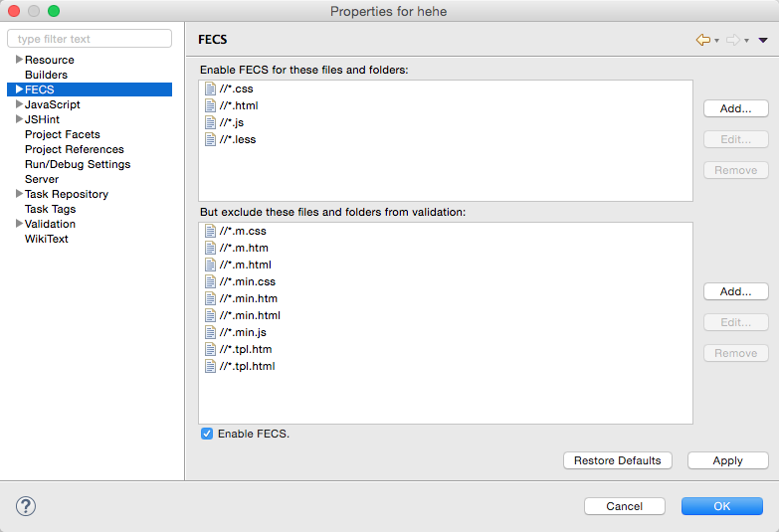Click the file icon beside //*.tpl.html
Viewport: 779px width, 532px height.
210,366
